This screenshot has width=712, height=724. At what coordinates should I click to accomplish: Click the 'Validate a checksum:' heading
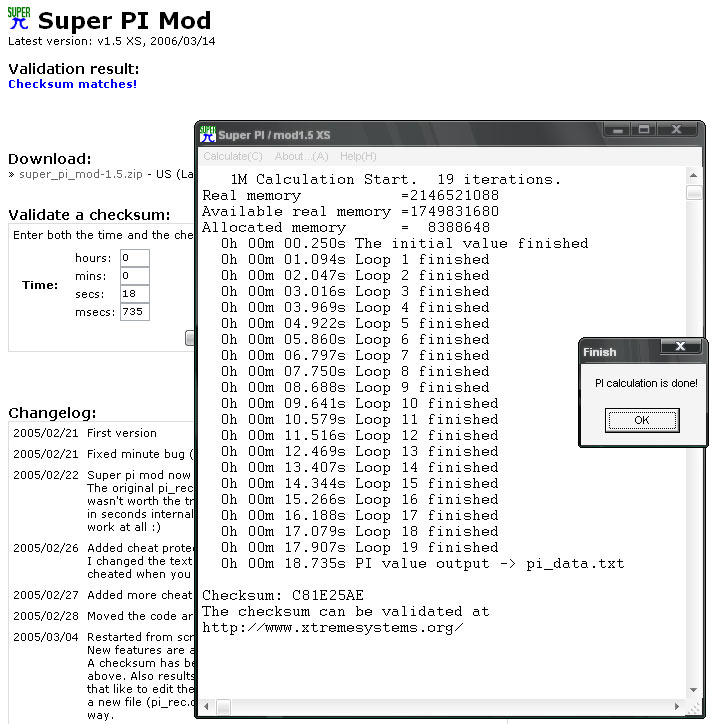click(89, 215)
